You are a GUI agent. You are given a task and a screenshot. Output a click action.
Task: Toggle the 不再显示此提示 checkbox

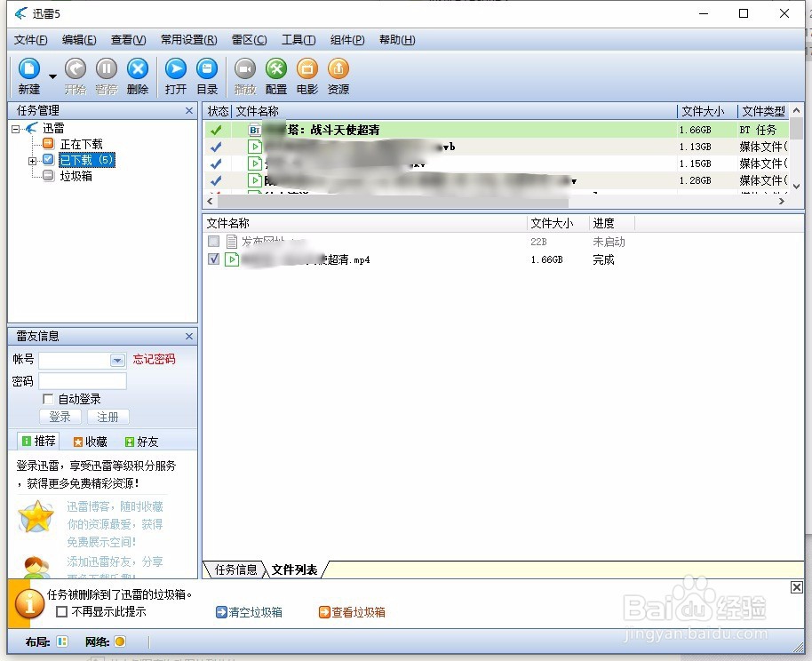61,612
